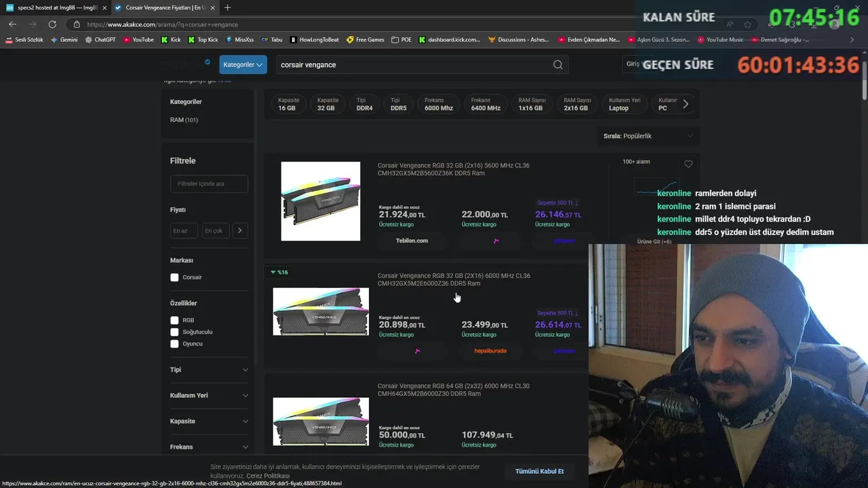Open the 5600 MHz CL36 product image

(x=321, y=201)
